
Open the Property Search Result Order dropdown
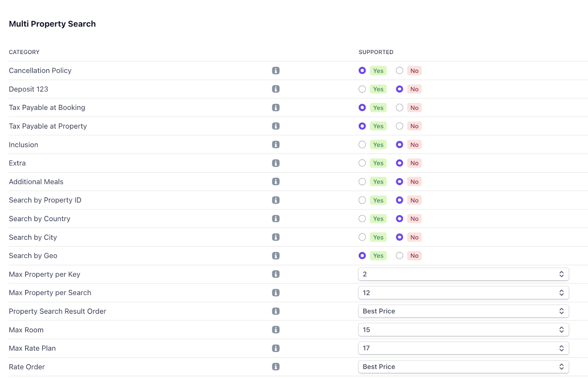coord(463,311)
